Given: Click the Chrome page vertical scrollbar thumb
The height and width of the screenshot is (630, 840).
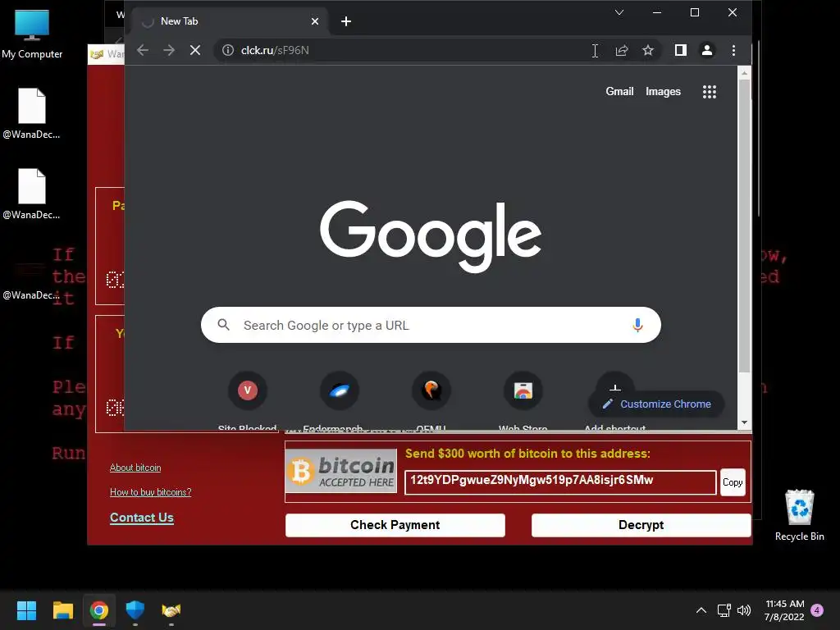Looking at the screenshot, I should (744, 226).
